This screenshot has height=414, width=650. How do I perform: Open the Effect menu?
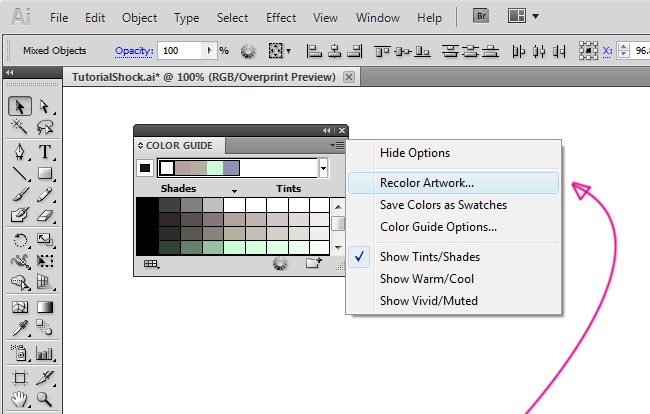[x=281, y=18]
